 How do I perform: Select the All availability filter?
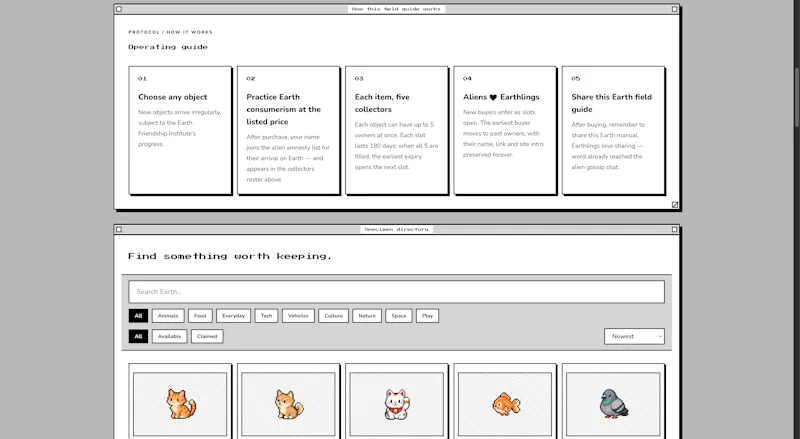click(138, 336)
